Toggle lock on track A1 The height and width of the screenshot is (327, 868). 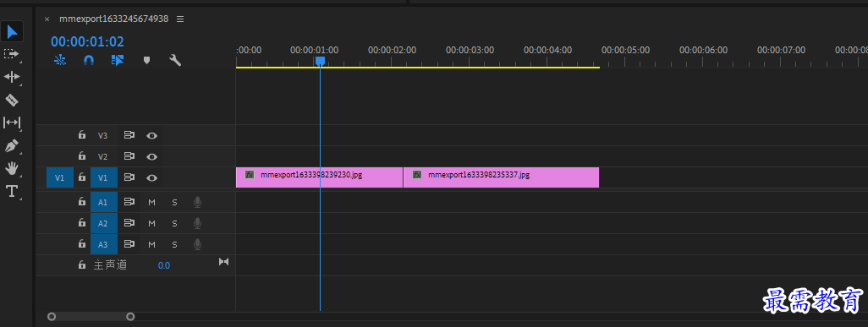tap(82, 202)
